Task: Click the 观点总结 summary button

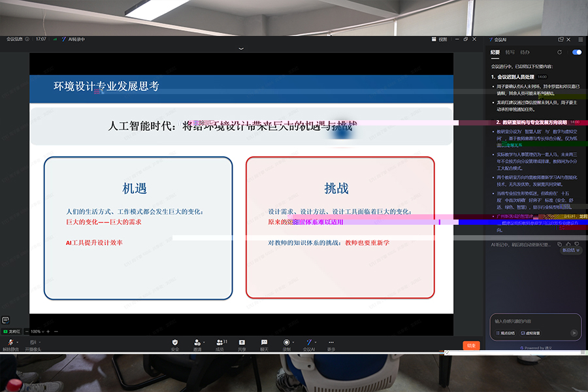Action: 504,333
